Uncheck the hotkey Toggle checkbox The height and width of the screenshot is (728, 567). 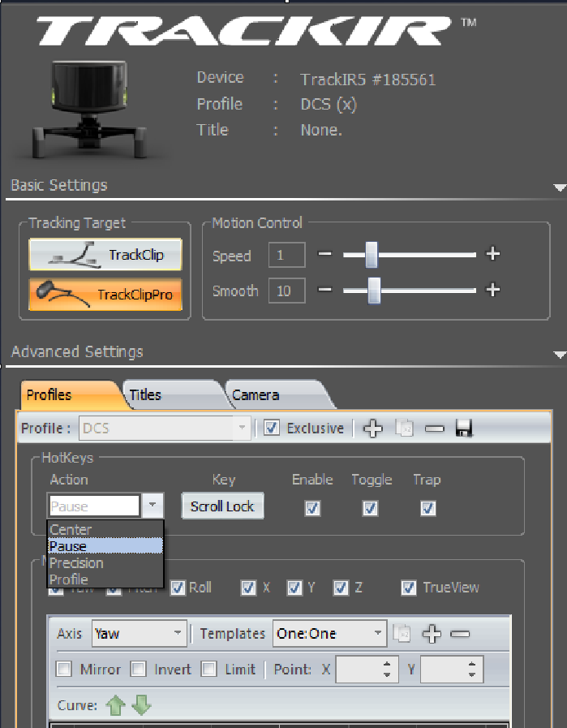pos(370,508)
